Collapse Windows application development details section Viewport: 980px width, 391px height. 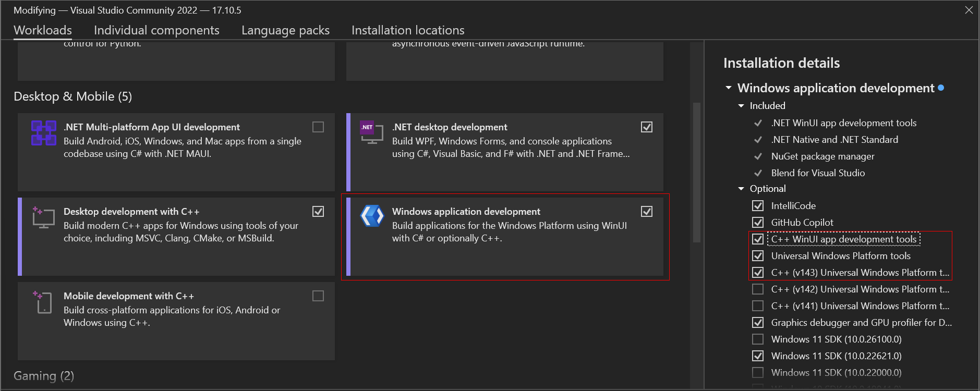pyautogui.click(x=729, y=88)
